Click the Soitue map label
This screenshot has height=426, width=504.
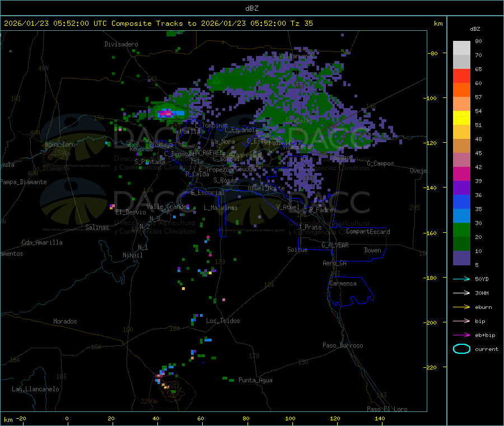pos(297,250)
